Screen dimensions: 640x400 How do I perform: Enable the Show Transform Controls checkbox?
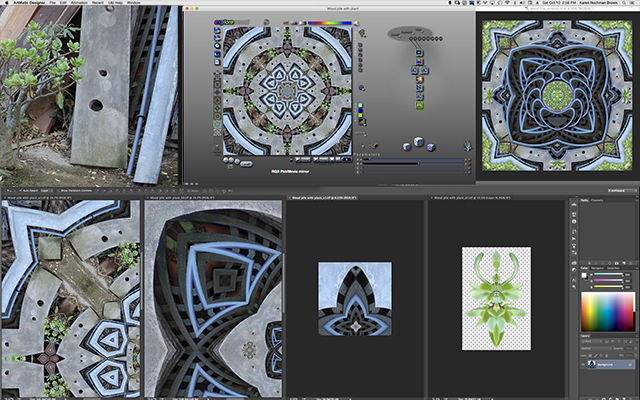[x=58, y=188]
